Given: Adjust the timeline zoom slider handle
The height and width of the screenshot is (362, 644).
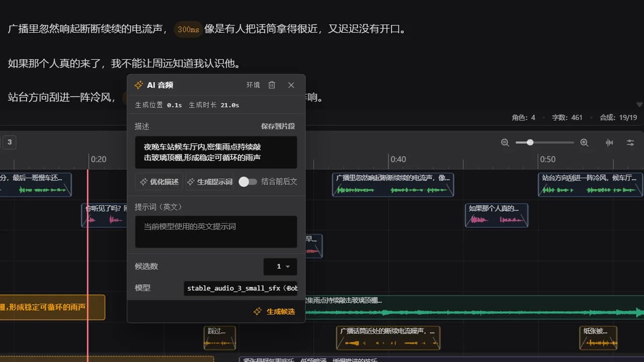Looking at the screenshot, I should [x=530, y=142].
